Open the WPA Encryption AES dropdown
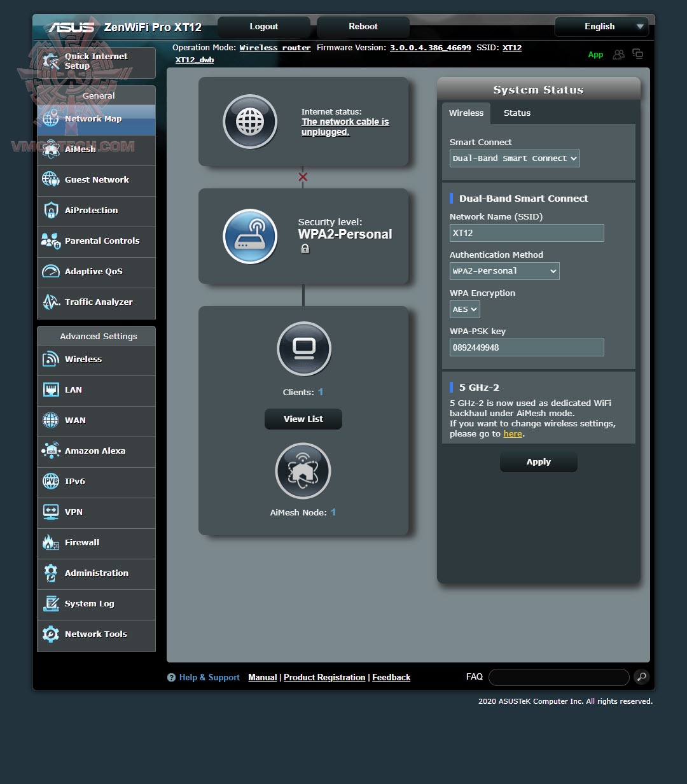Image resolution: width=687 pixels, height=784 pixels. [x=464, y=309]
